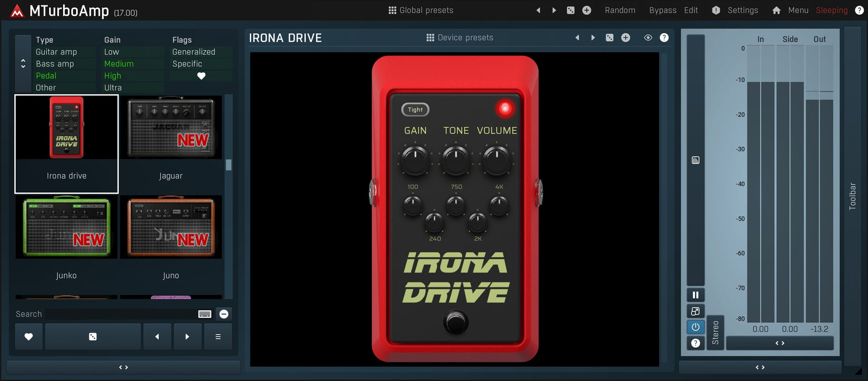Image resolution: width=868 pixels, height=381 pixels.
Task: Click the GAIN knob on pedal
Action: tap(415, 160)
